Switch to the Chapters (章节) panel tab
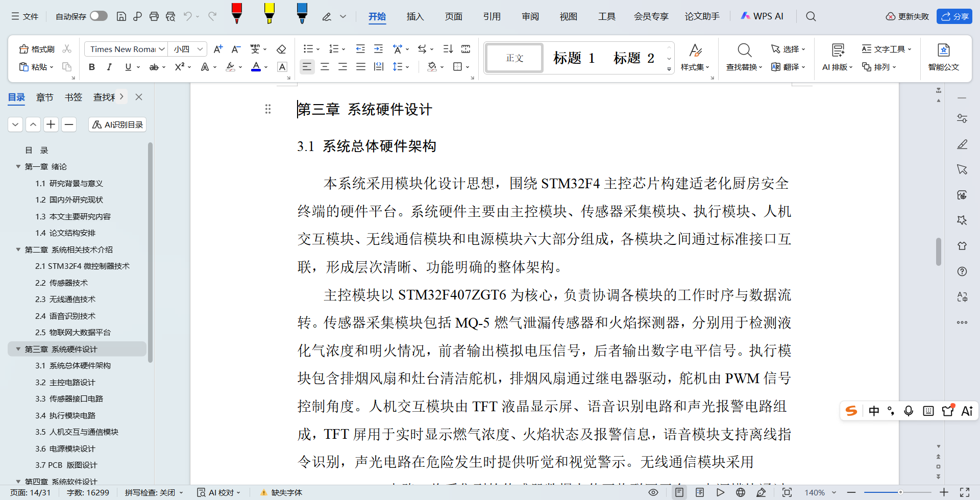The width and height of the screenshot is (980, 500). (x=45, y=97)
